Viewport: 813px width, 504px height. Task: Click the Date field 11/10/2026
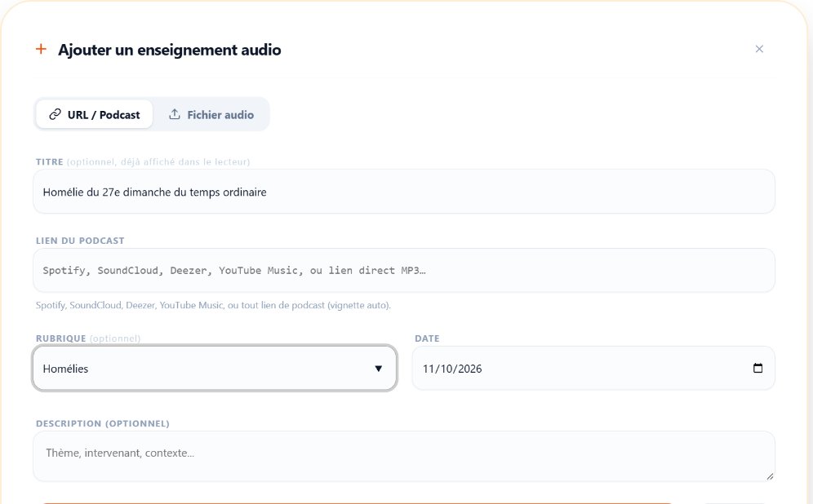click(x=593, y=369)
